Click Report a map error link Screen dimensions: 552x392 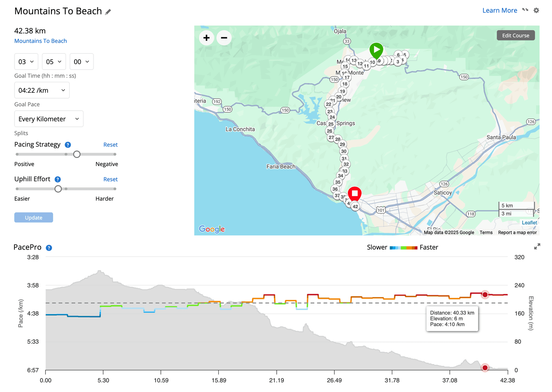[517, 232]
